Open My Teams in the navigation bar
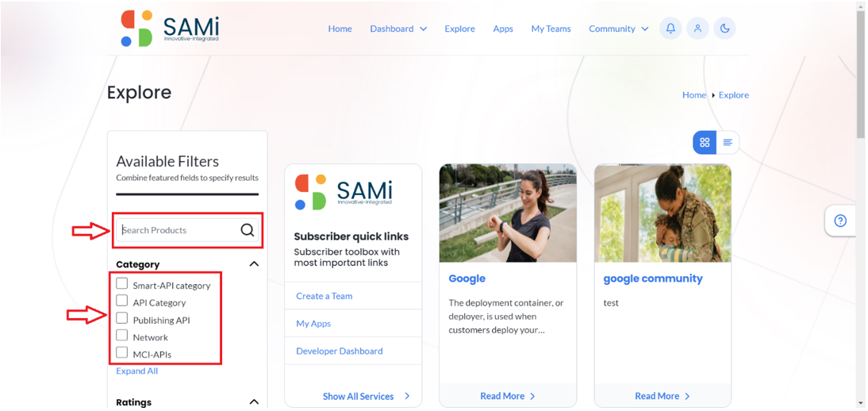868x411 pixels. coord(551,29)
